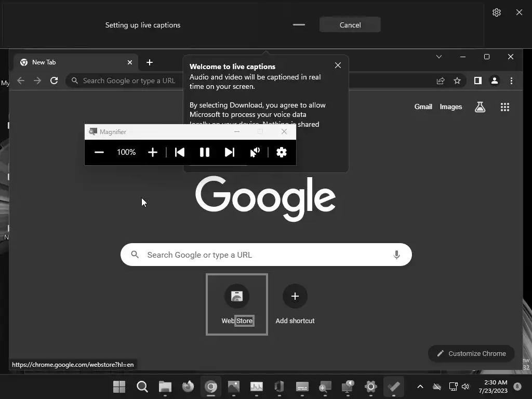Screen dimensions: 532x399
Task: Click the 100% zoom level in Magnifier
Action: point(126,152)
